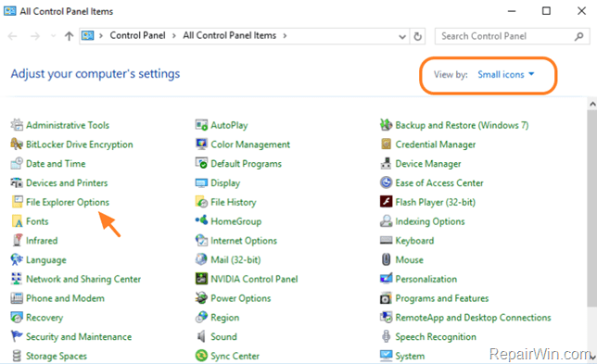Open the Phone and Modem icon
The image size is (597, 364).
coord(17,298)
